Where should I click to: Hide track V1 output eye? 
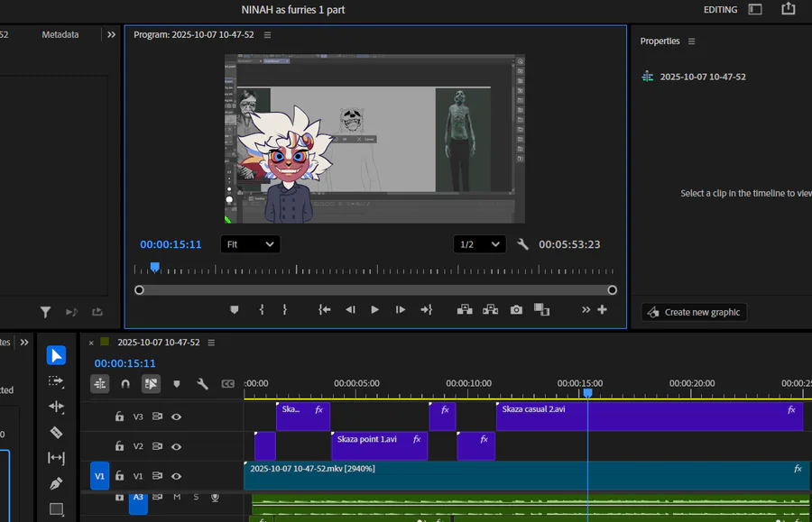click(176, 476)
